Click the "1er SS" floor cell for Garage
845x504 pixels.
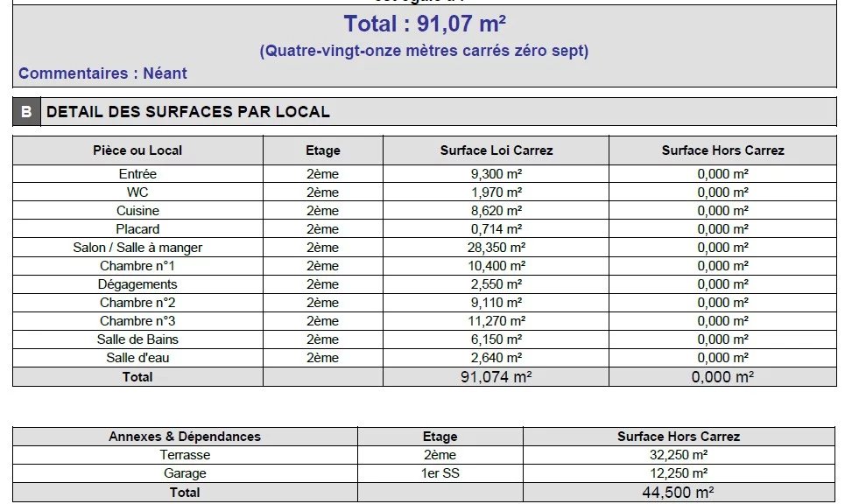440,473
